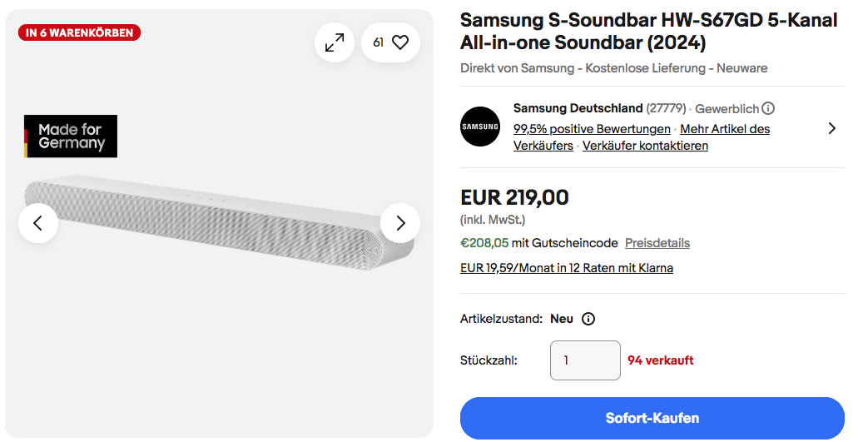
Task: Open Klarna 12 Raten financing link
Action: 567,268
